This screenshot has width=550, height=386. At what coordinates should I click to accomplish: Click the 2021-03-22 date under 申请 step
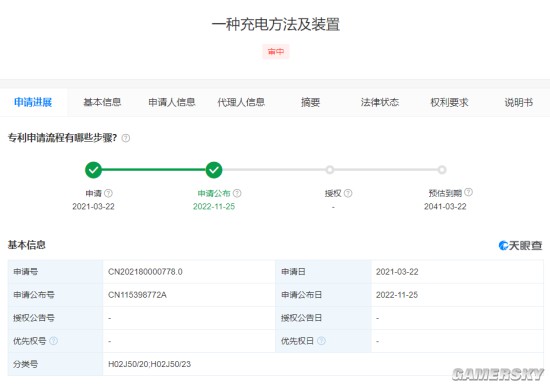tap(93, 206)
